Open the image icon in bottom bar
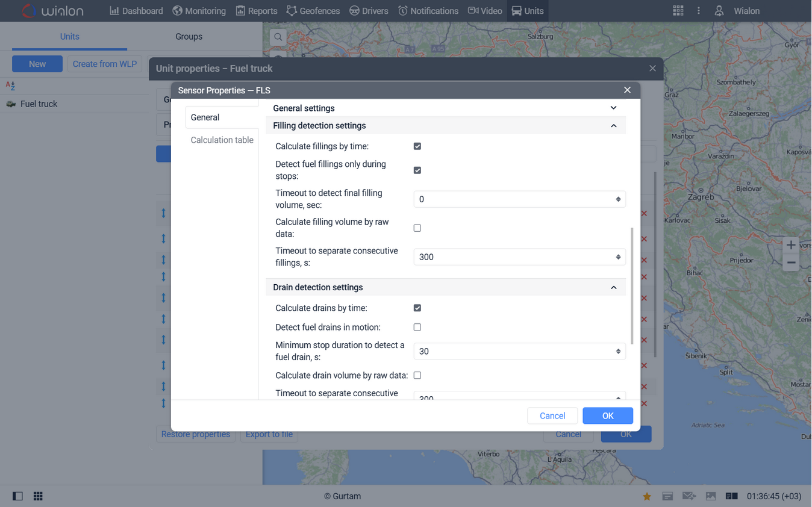The width and height of the screenshot is (812, 507). click(x=711, y=496)
